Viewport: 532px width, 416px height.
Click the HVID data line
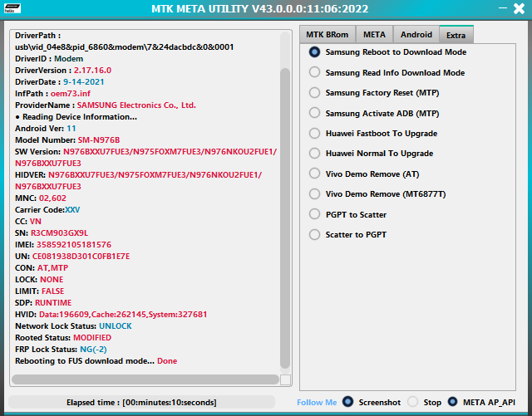111,315
